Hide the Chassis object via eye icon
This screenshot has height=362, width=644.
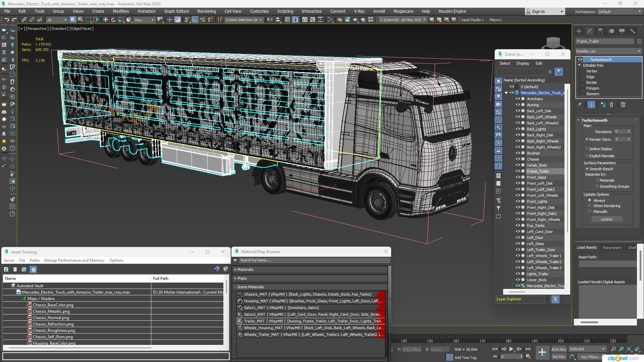point(518,159)
